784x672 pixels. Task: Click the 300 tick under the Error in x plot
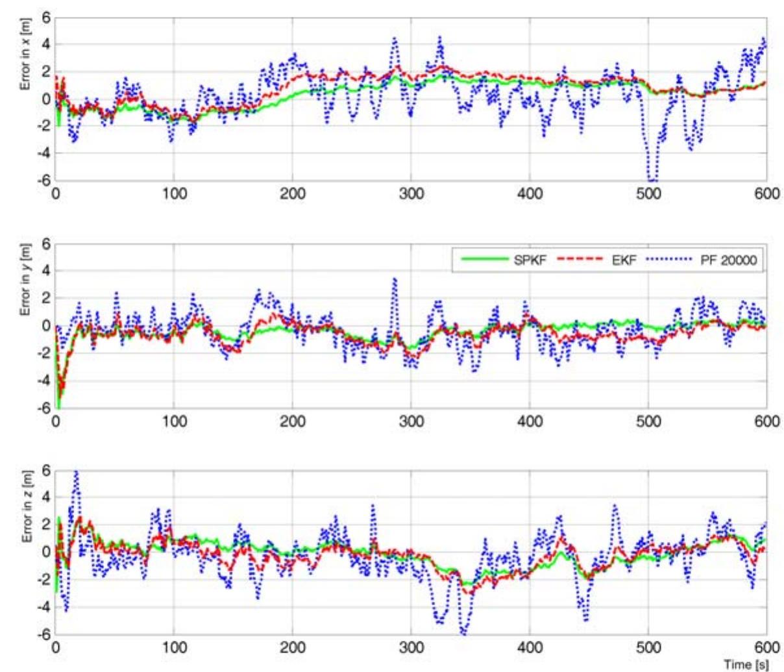point(411,195)
